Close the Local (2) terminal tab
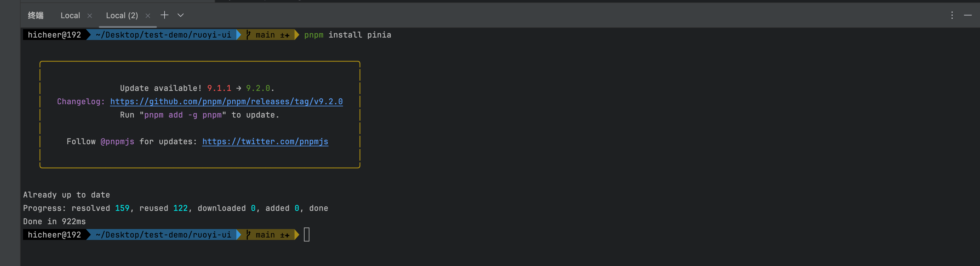980x266 pixels. pyautogui.click(x=148, y=15)
